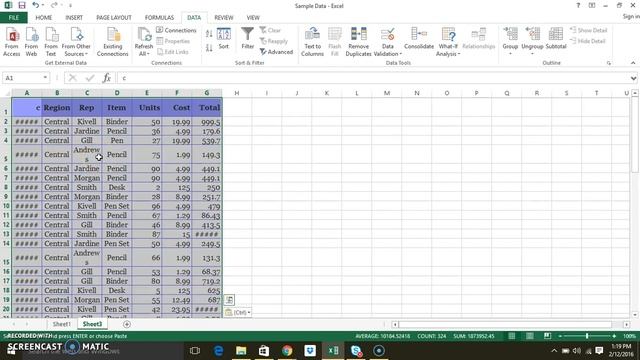The image size is (640, 360).
Task: Open the Sort dialog
Action: (224, 39)
